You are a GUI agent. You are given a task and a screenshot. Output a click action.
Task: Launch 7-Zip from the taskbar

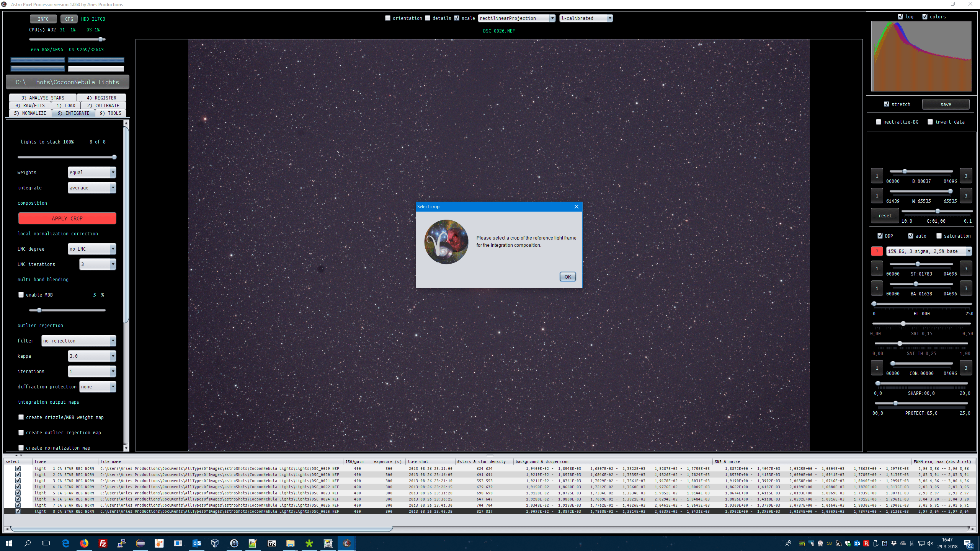point(272,543)
